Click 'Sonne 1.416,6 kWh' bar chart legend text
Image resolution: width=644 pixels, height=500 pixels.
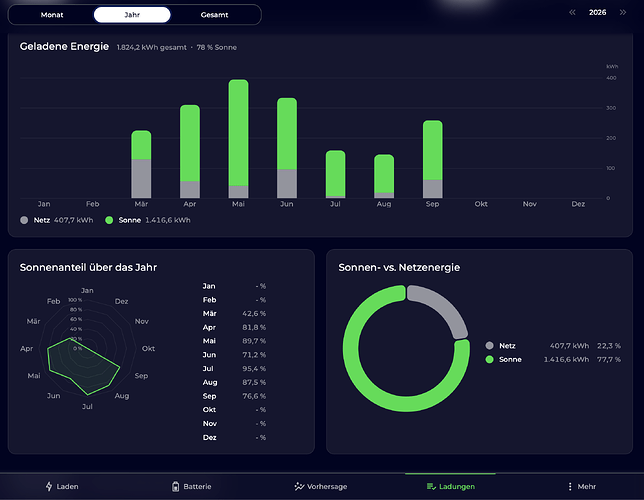pos(154,220)
